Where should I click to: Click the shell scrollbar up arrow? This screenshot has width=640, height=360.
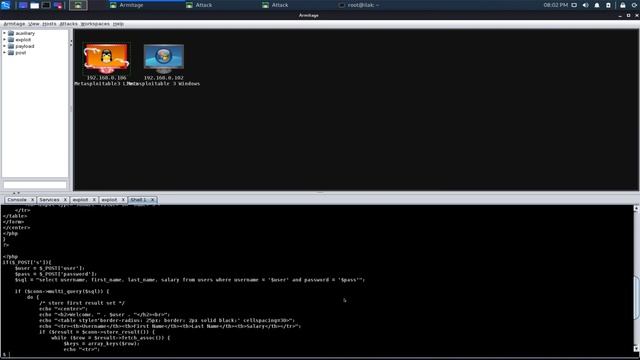pyautogui.click(x=636, y=209)
